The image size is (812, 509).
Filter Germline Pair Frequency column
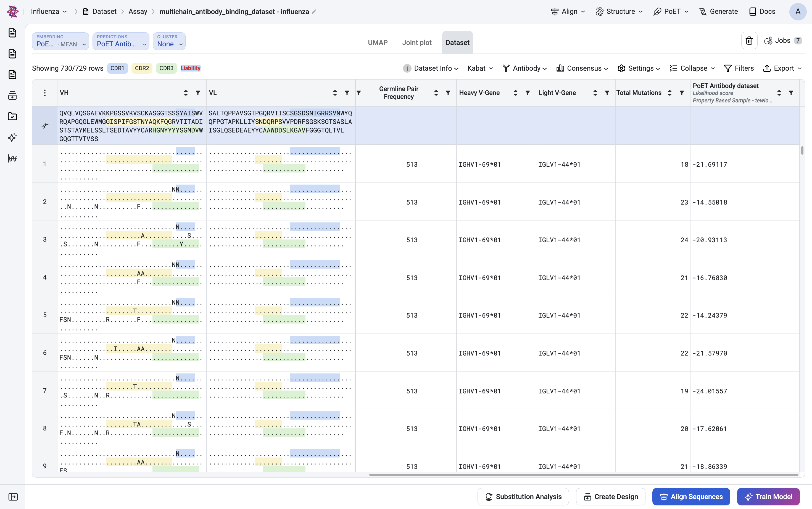tap(448, 93)
